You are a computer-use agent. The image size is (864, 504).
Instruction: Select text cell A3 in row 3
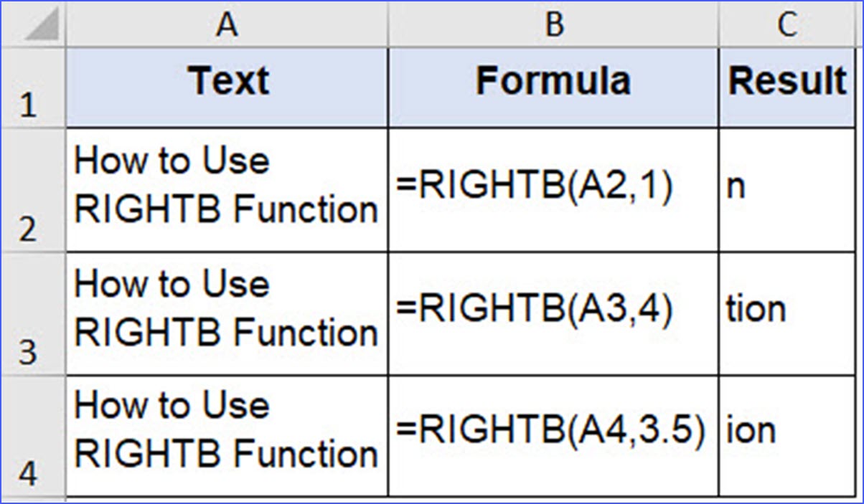227,313
